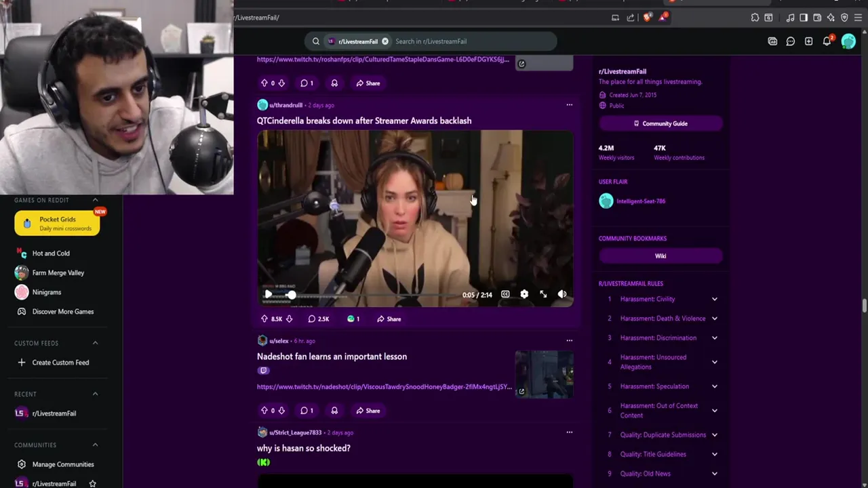Image resolution: width=868 pixels, height=488 pixels.
Task: Open Manage Communities
Action: tap(63, 464)
